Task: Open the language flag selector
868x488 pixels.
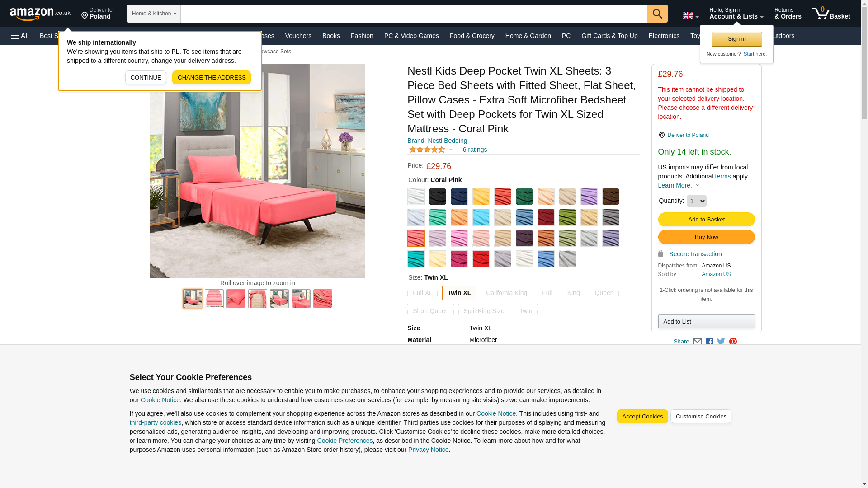Action: [690, 15]
